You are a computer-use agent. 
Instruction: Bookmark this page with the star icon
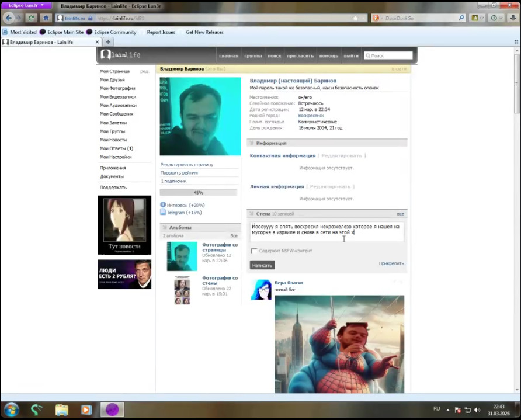click(x=355, y=18)
